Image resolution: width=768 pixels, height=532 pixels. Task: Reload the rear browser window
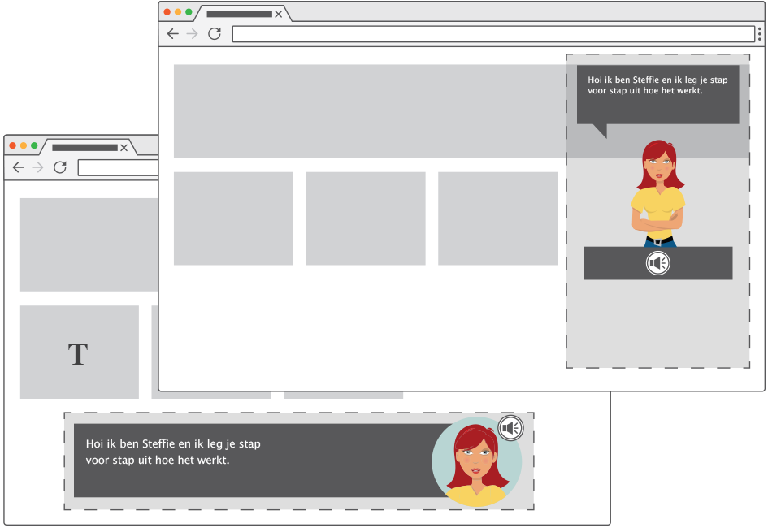60,167
